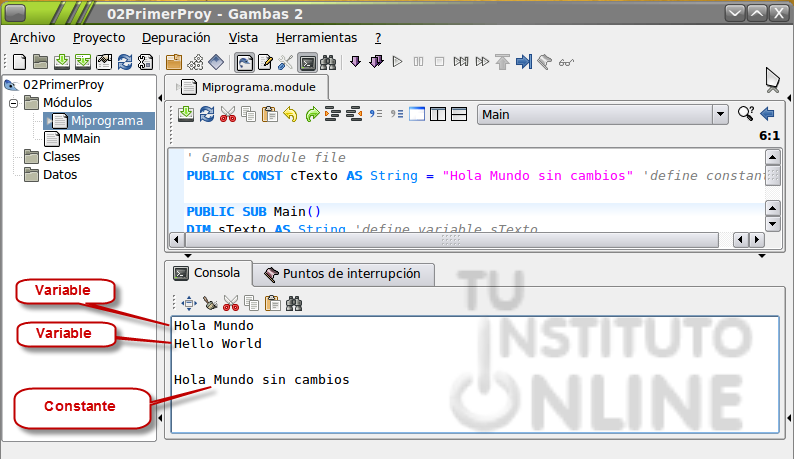Split editor view horizontally
This screenshot has width=794, height=459.
click(x=459, y=114)
